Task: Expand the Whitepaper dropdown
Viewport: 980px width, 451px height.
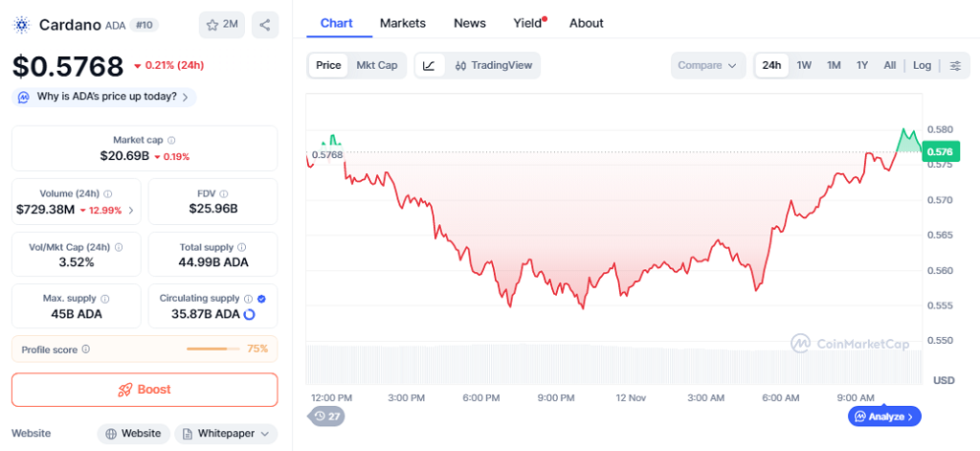Action: [x=226, y=434]
